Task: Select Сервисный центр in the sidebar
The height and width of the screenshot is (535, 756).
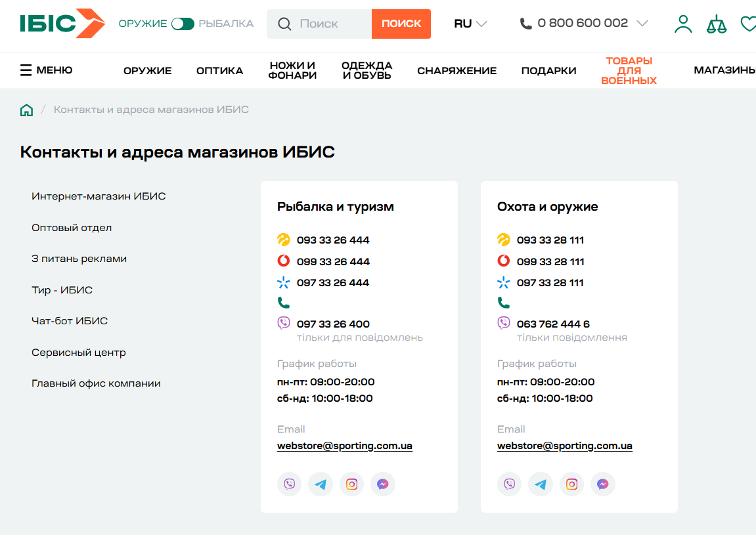Action: pos(79,353)
